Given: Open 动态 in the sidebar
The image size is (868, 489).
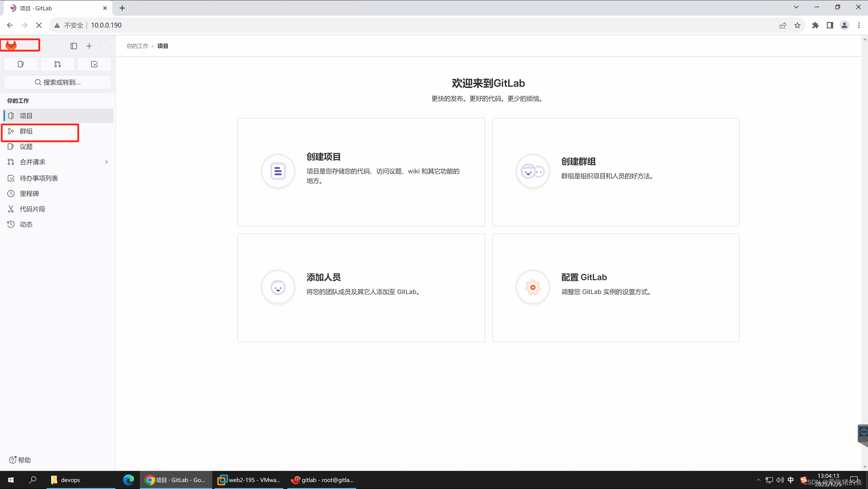Looking at the screenshot, I should (x=58, y=224).
